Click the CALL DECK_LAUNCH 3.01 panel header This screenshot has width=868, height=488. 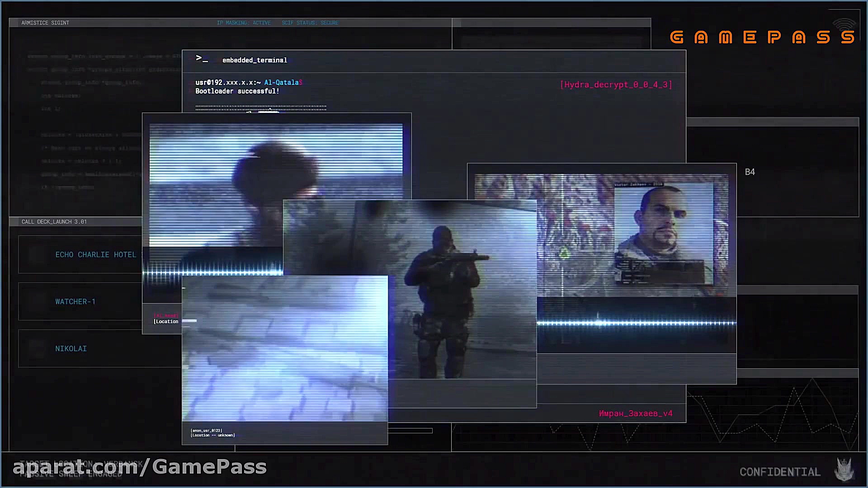[54, 221]
